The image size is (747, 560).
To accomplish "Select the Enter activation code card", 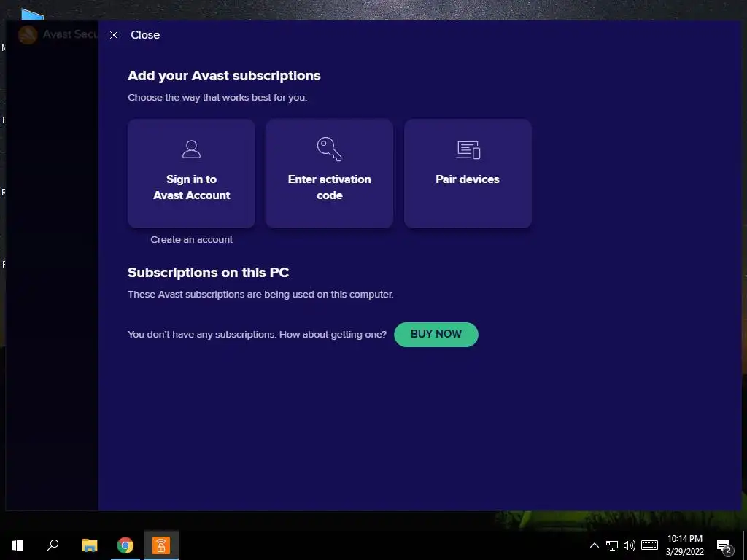I will 329,174.
